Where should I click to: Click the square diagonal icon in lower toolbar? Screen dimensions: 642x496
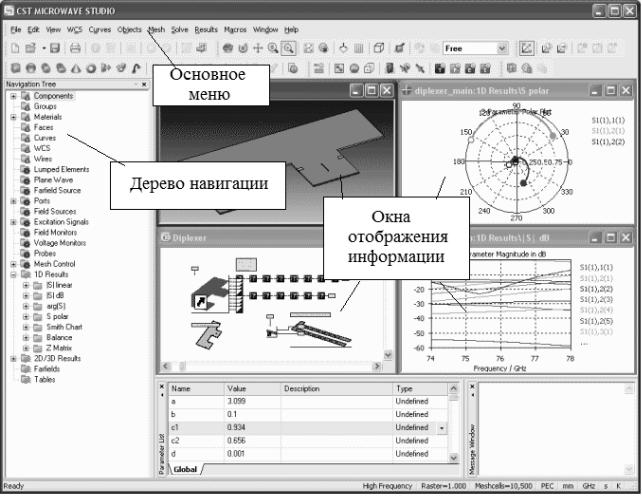click(339, 68)
